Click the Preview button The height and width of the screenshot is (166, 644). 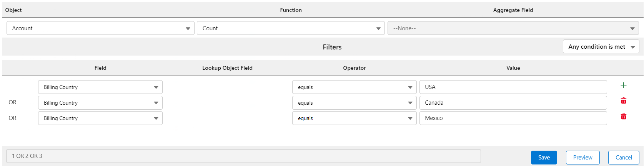[582, 158]
